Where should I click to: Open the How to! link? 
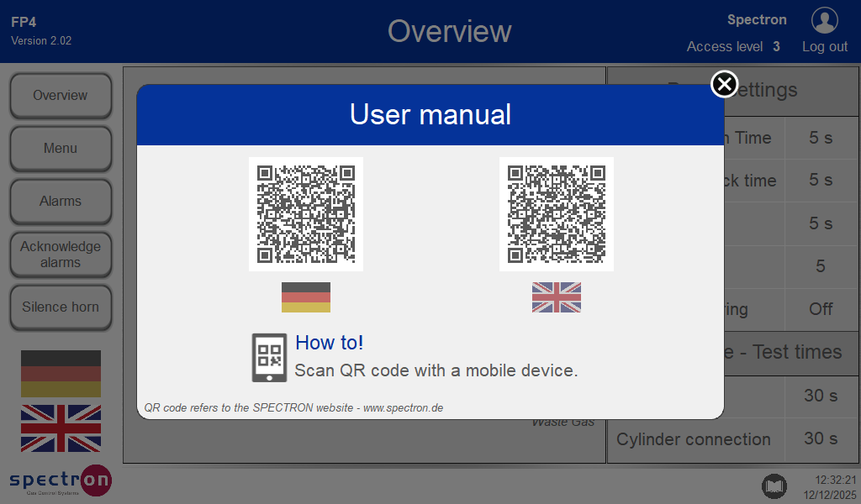330,343
